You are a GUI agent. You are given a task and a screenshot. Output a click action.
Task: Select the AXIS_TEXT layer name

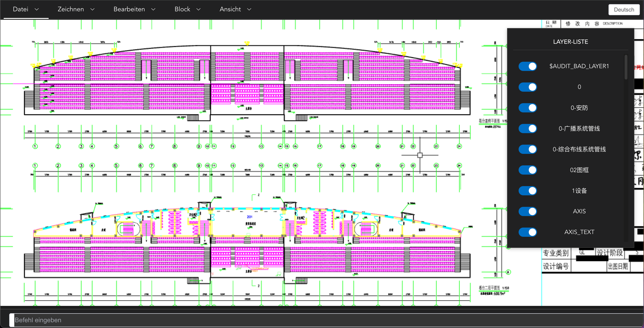579,232
